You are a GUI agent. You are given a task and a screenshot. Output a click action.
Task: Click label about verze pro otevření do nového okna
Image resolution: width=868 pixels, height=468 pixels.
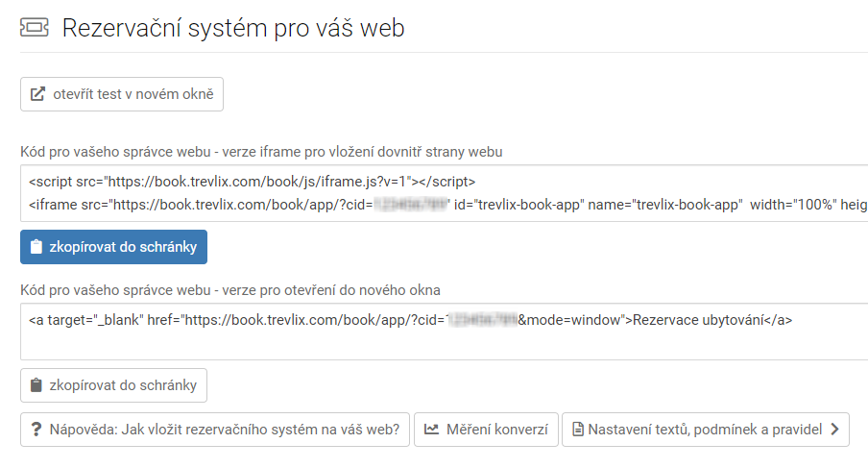pos(230,290)
